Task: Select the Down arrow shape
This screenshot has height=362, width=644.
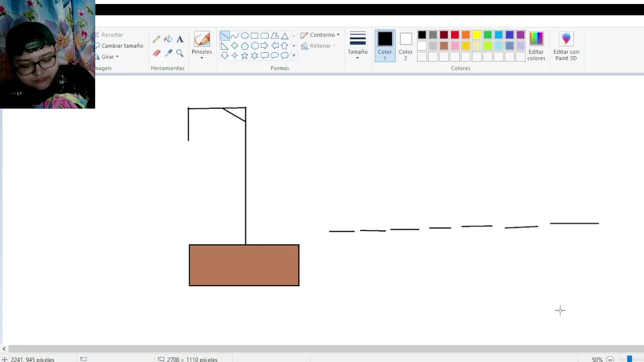Action: pyautogui.click(x=224, y=56)
